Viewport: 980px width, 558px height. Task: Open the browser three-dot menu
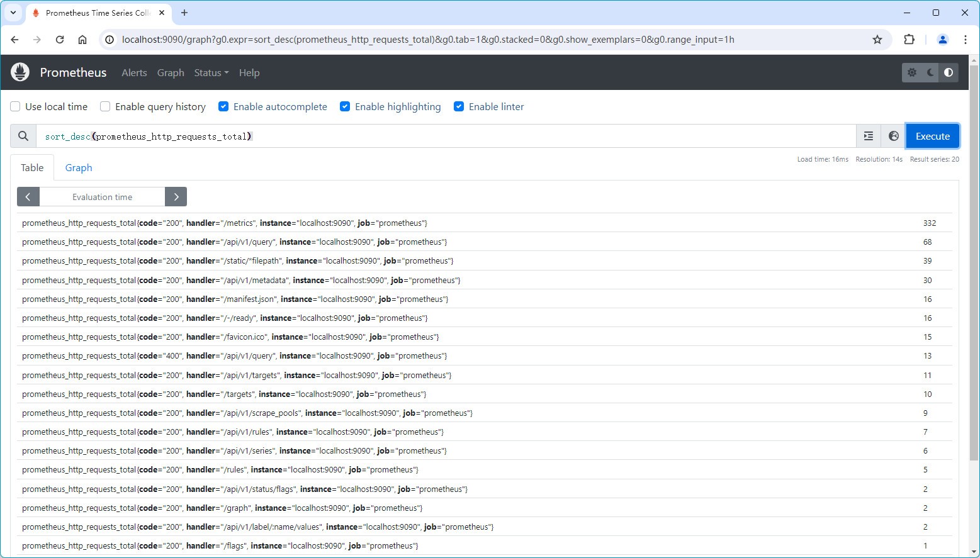[966, 40]
